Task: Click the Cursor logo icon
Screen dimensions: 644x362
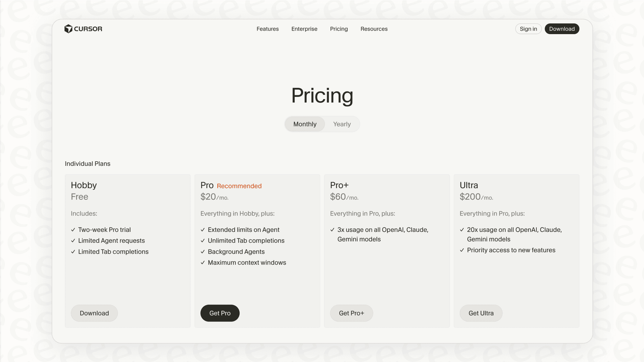Action: pyautogui.click(x=68, y=28)
